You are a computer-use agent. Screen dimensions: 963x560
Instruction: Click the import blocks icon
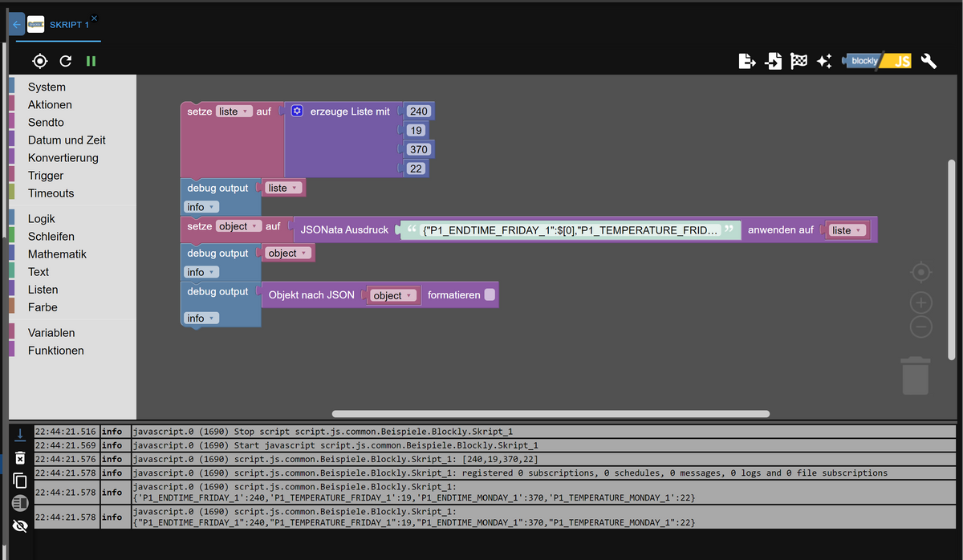pyautogui.click(x=773, y=61)
